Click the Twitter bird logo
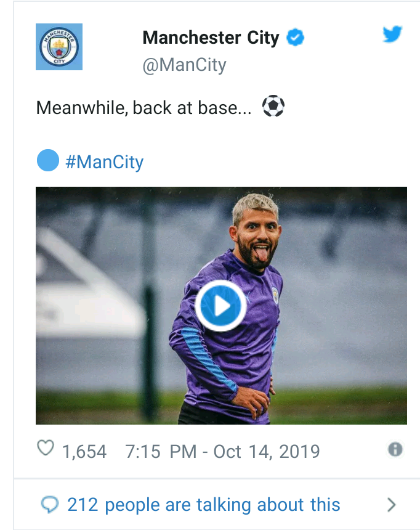 click(x=392, y=35)
